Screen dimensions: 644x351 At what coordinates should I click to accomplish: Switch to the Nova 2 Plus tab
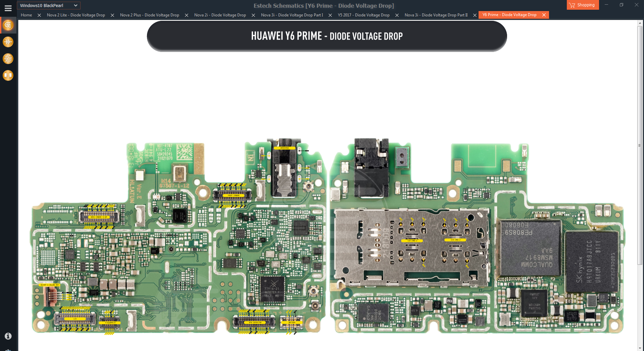[149, 15]
